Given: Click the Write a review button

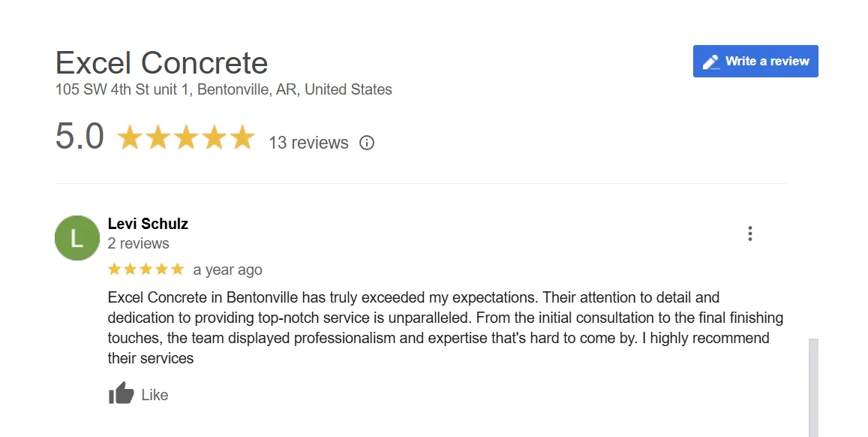Looking at the screenshot, I should (755, 62).
